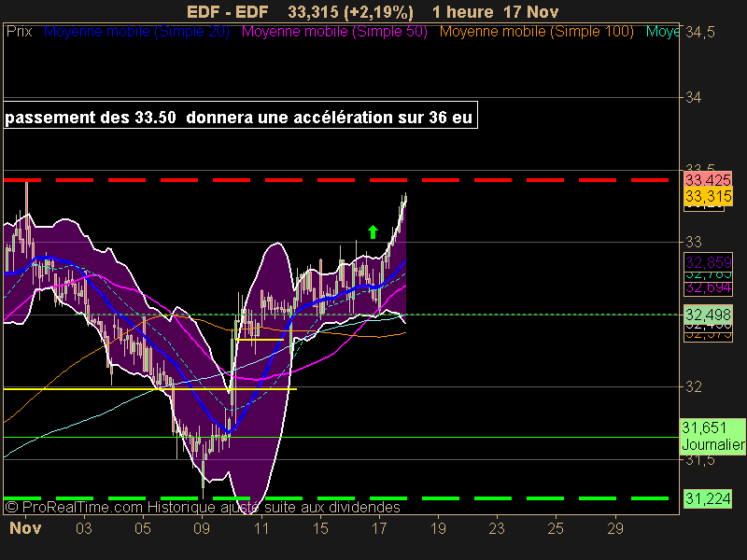Click the 09 date axis label
The width and height of the screenshot is (747, 560).
(202, 528)
